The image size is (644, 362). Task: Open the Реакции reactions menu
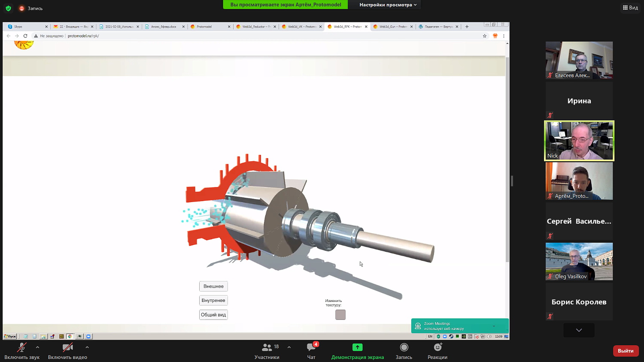pyautogui.click(x=437, y=350)
